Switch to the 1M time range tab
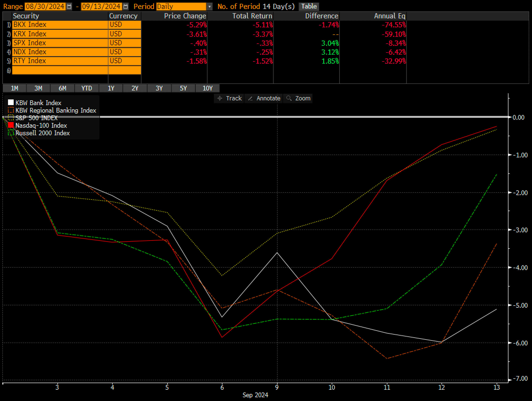 pyautogui.click(x=14, y=88)
